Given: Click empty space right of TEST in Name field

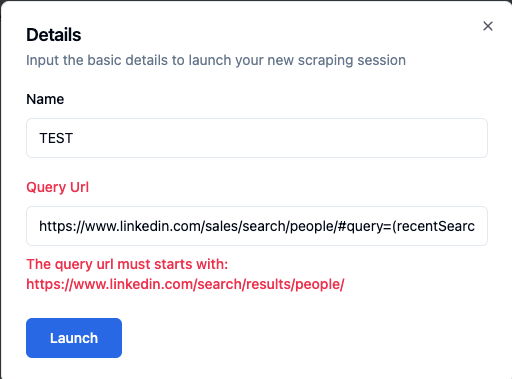Looking at the screenshot, I should 280,138.
